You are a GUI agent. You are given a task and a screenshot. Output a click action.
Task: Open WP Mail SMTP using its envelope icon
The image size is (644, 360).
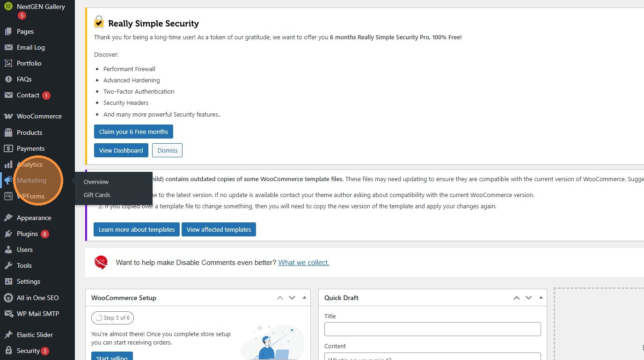pos(8,314)
